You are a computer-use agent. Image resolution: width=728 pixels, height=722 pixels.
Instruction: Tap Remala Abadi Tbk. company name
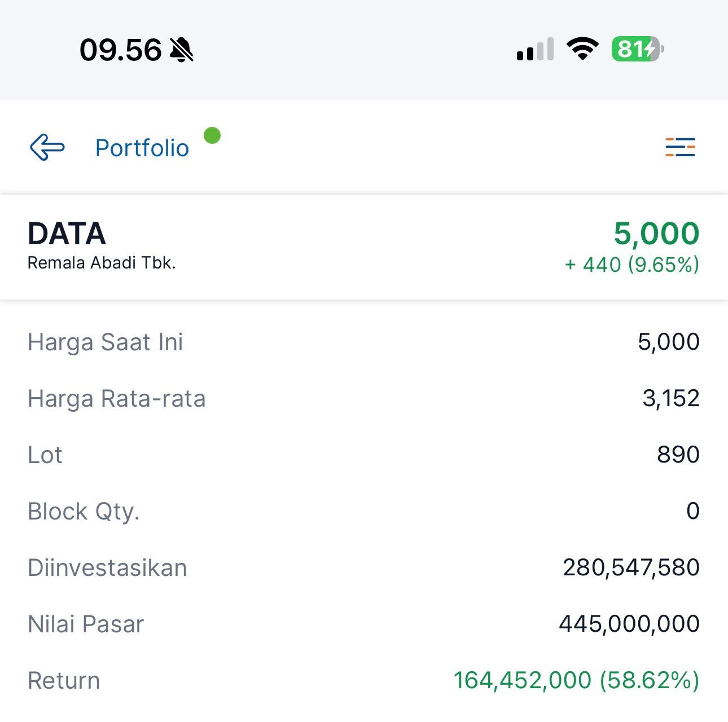coord(102,263)
